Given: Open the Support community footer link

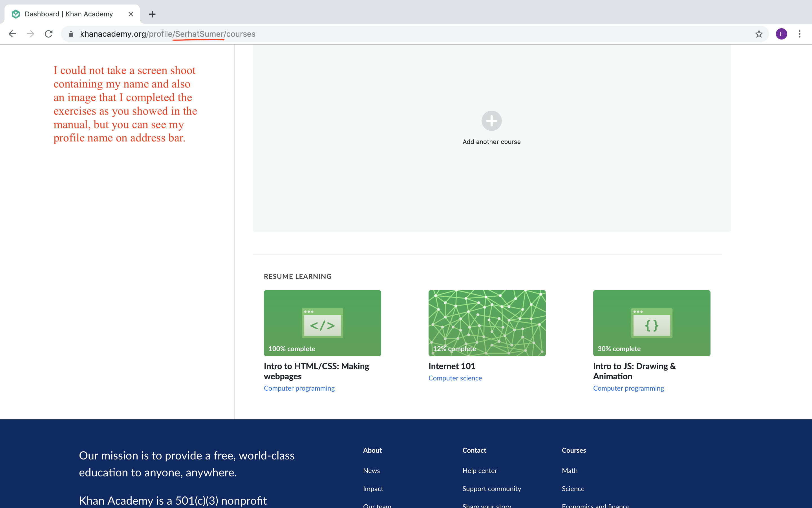Looking at the screenshot, I should [x=491, y=489].
